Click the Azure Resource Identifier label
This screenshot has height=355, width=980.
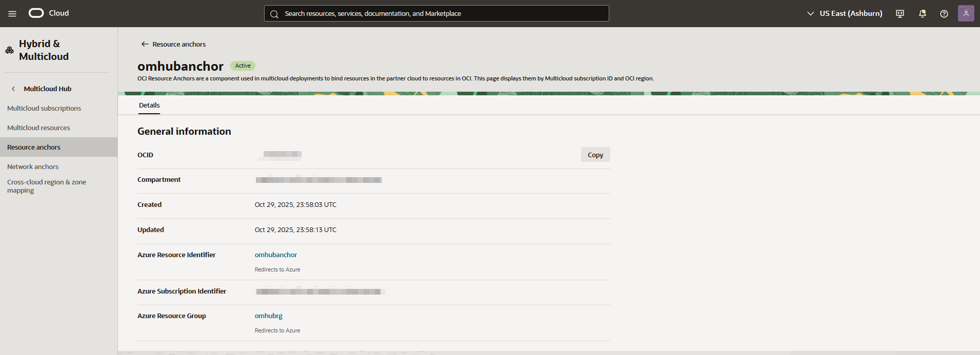[x=176, y=255]
